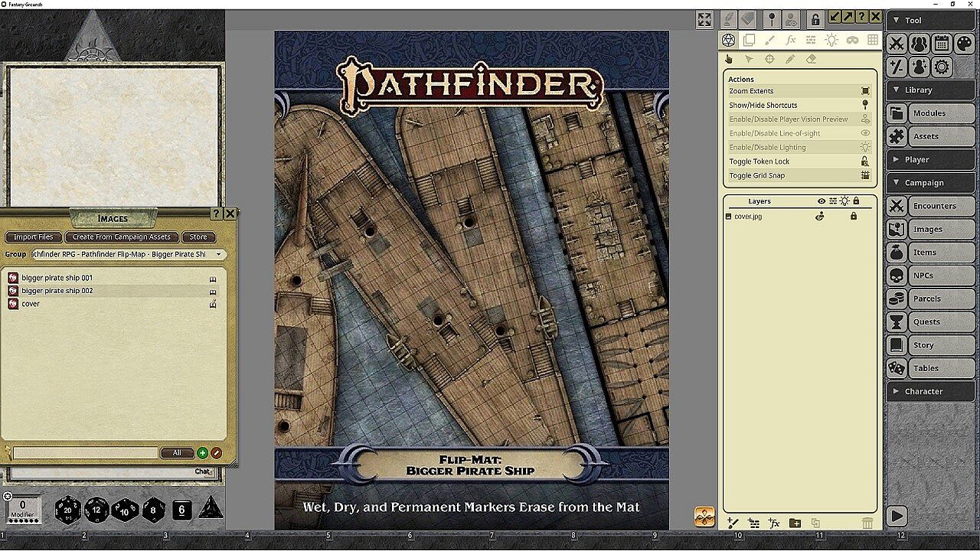Screen dimensions: 980x551
Task: Collapse the Tool sidebar section
Action: pyautogui.click(x=931, y=21)
